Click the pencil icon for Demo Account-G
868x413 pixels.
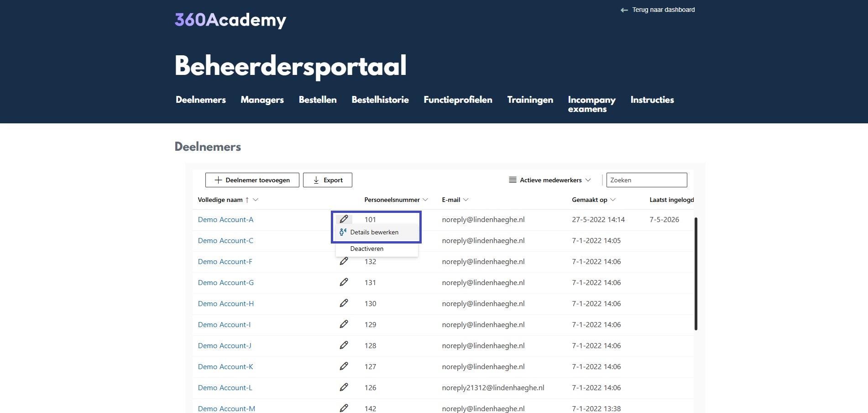tap(344, 282)
